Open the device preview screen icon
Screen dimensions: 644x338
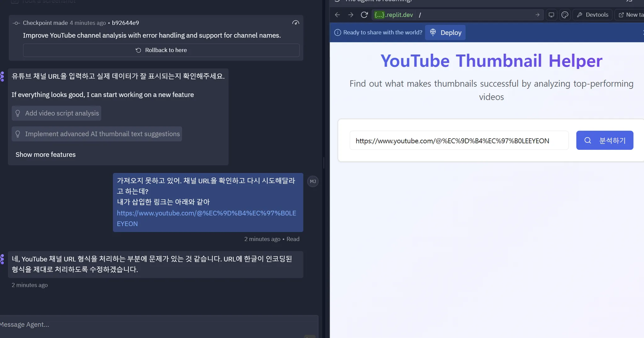(x=551, y=15)
